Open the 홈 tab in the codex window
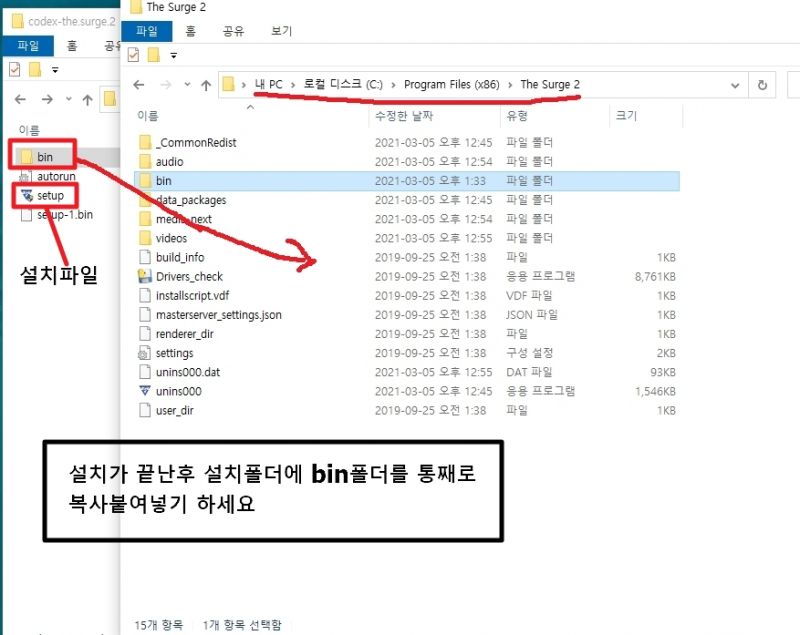 (x=72, y=46)
